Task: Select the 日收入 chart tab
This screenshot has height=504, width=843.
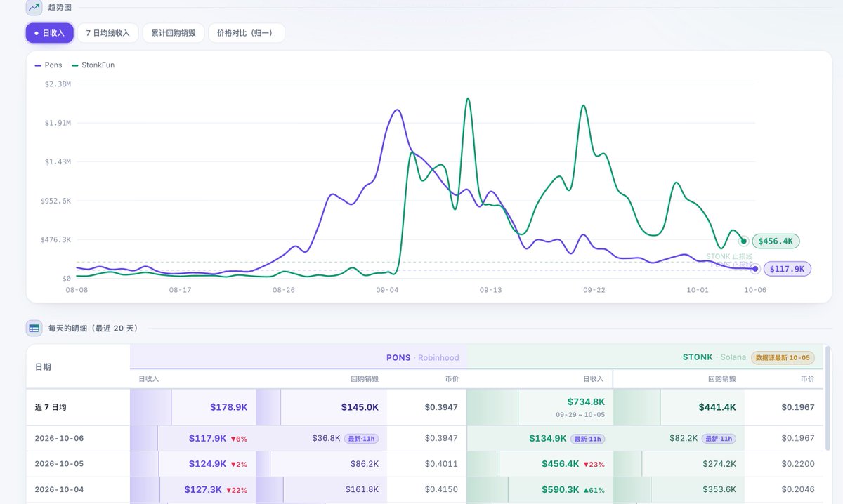Action: point(49,33)
